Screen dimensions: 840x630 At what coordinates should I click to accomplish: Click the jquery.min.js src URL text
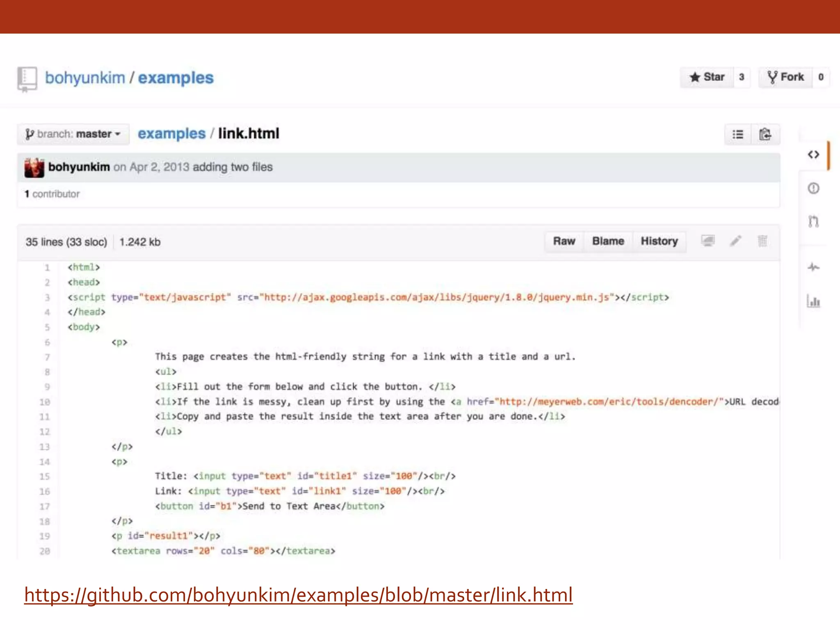point(437,297)
